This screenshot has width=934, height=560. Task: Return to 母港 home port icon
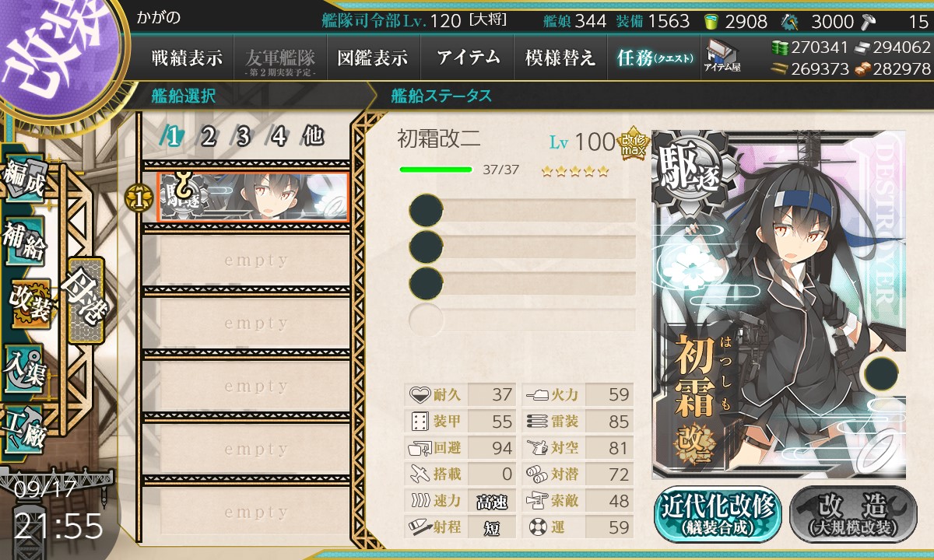coord(85,300)
